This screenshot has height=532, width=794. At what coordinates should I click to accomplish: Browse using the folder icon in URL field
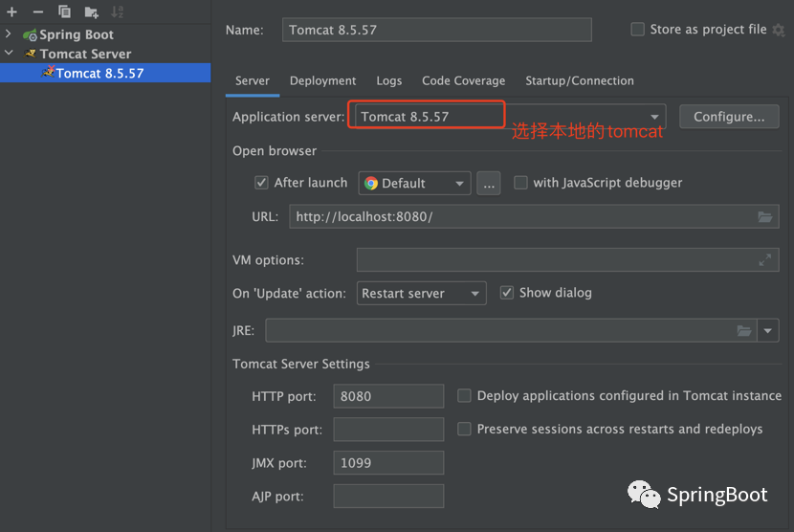(764, 217)
